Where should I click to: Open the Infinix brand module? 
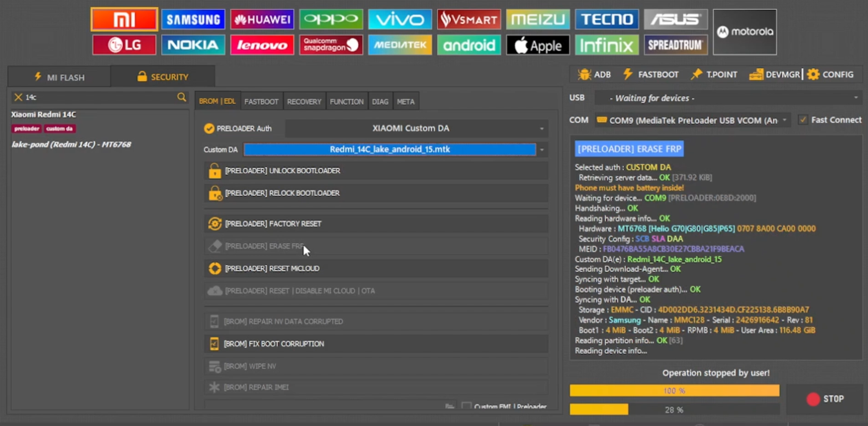pos(607,45)
